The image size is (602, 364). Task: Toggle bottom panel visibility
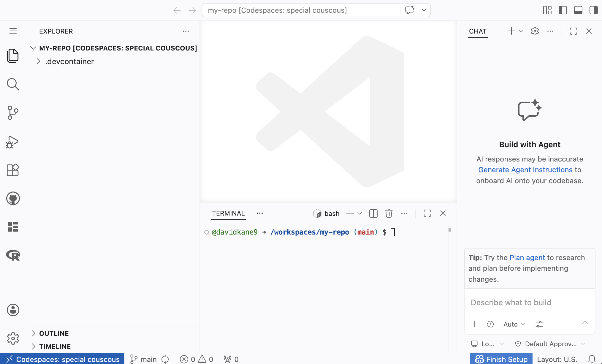click(x=578, y=10)
